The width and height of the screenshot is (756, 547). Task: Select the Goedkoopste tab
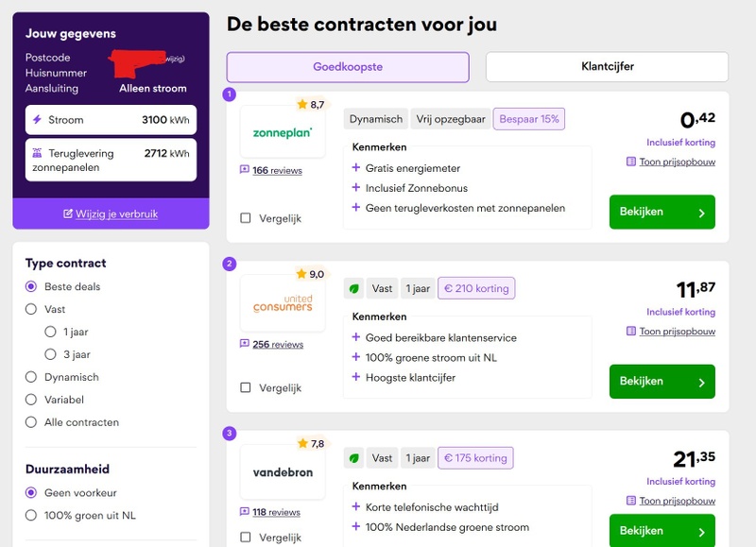coord(348,67)
